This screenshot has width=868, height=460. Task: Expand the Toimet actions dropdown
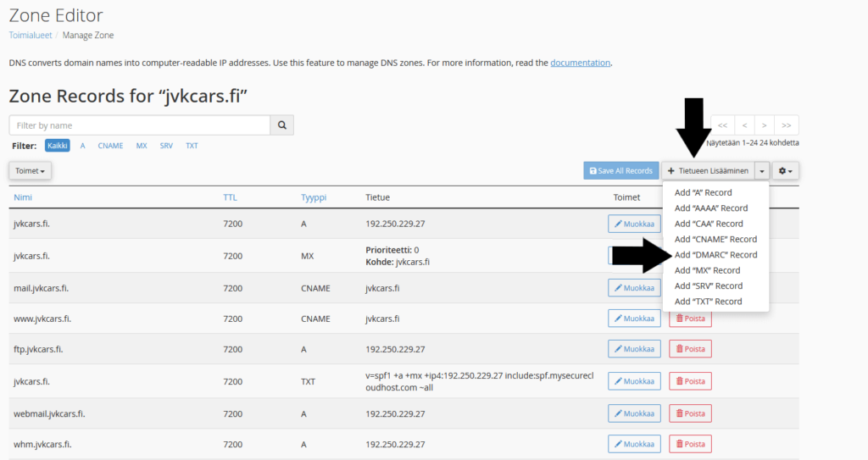(x=31, y=171)
